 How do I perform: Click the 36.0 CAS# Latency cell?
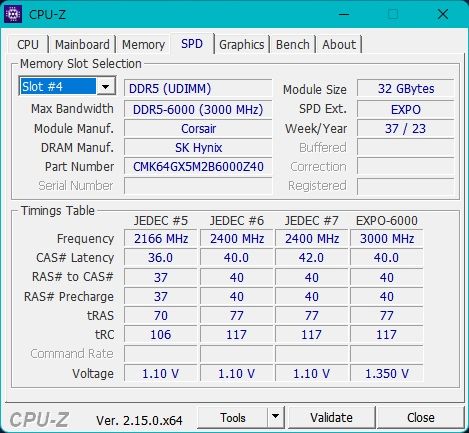click(161, 258)
